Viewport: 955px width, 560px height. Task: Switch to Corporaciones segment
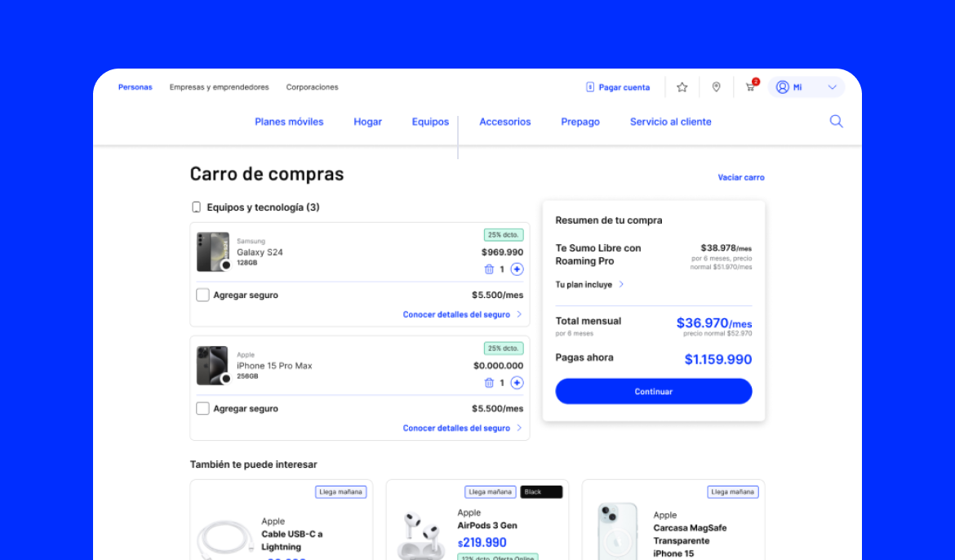click(312, 87)
